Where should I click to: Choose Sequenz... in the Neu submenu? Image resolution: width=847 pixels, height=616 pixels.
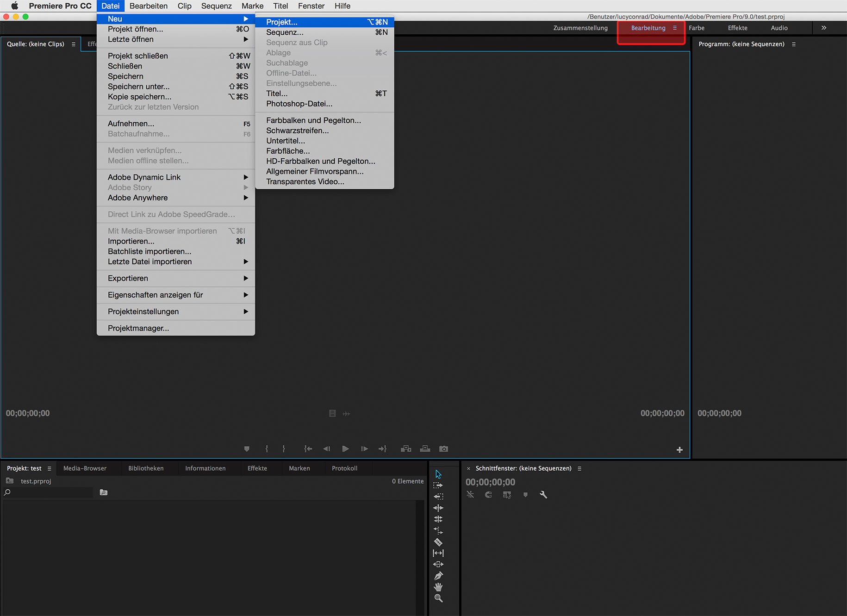click(x=325, y=32)
